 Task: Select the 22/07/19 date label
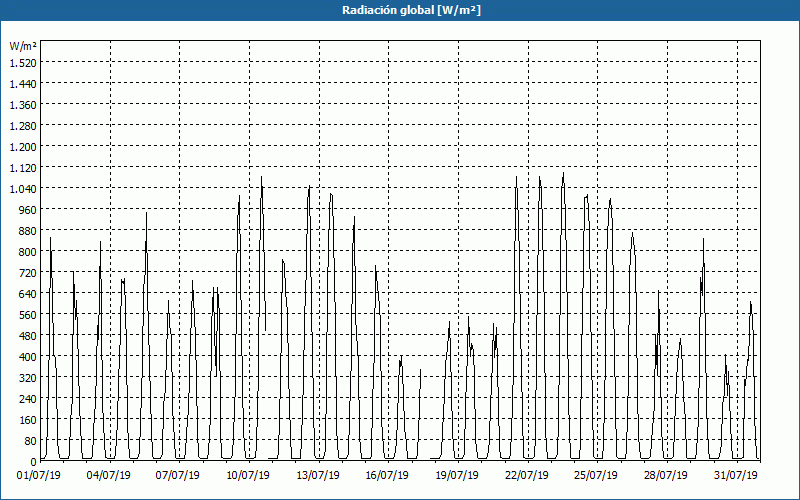click(x=527, y=476)
